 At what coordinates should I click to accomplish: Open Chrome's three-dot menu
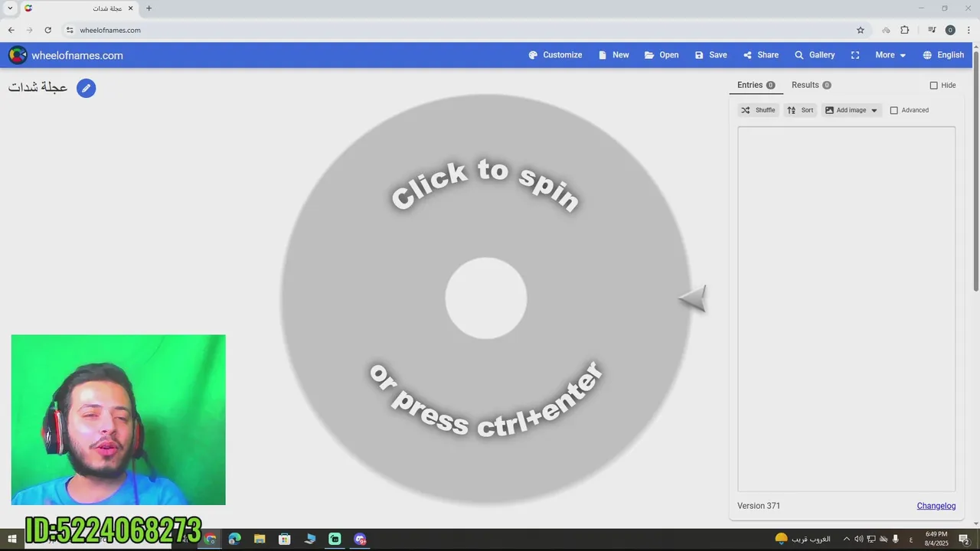point(969,30)
